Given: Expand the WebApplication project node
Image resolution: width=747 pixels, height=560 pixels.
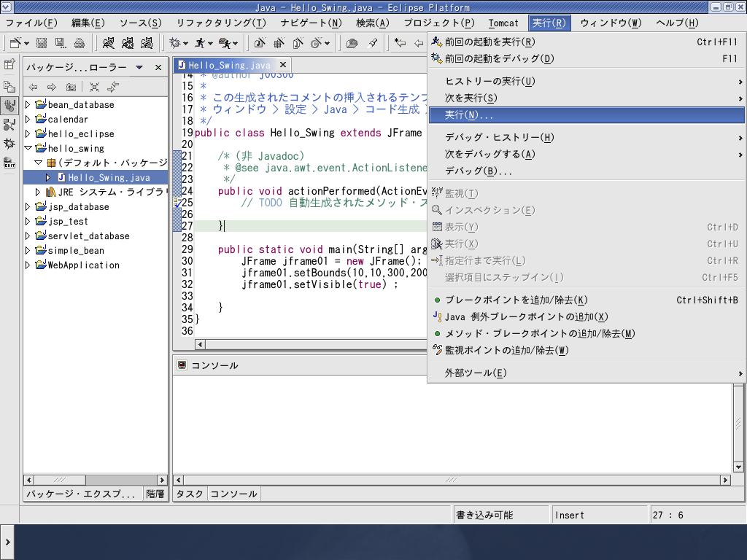Looking at the screenshot, I should pyautogui.click(x=28, y=265).
